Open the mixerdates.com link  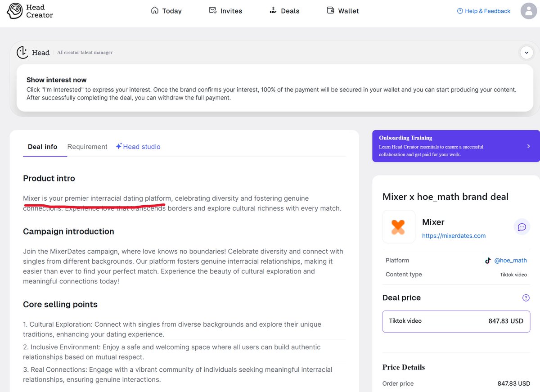point(454,236)
